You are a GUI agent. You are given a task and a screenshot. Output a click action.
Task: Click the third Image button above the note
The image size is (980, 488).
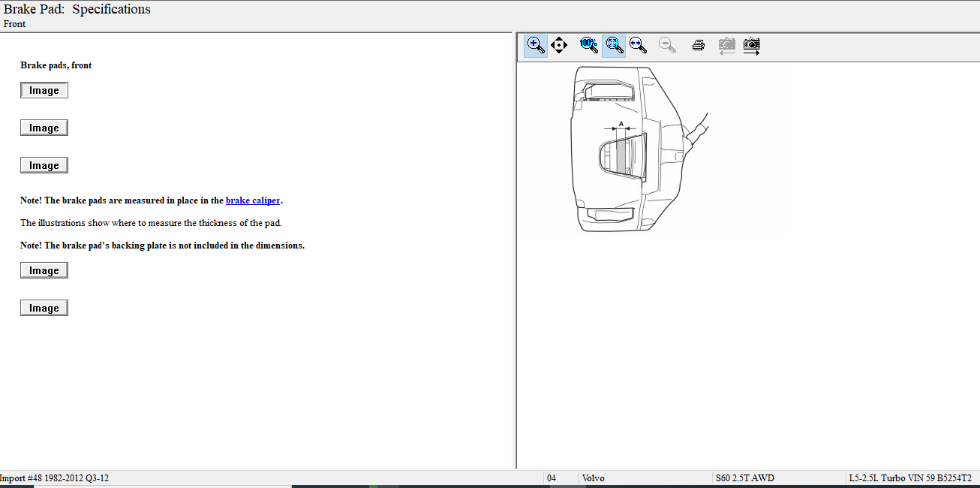[x=44, y=165]
